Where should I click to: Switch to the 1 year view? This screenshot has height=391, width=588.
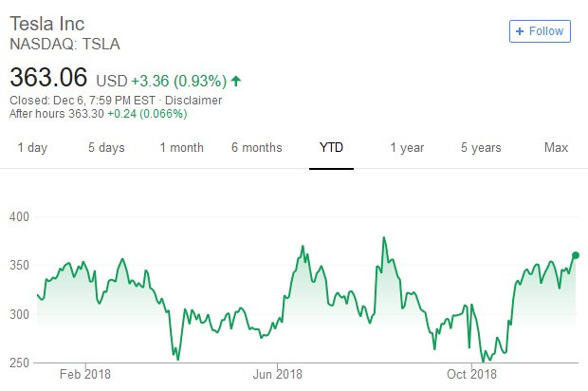point(407,147)
